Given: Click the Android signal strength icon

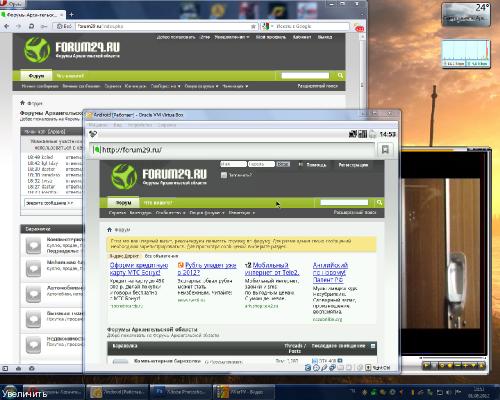Looking at the screenshot, I should pyautogui.click(x=363, y=134).
